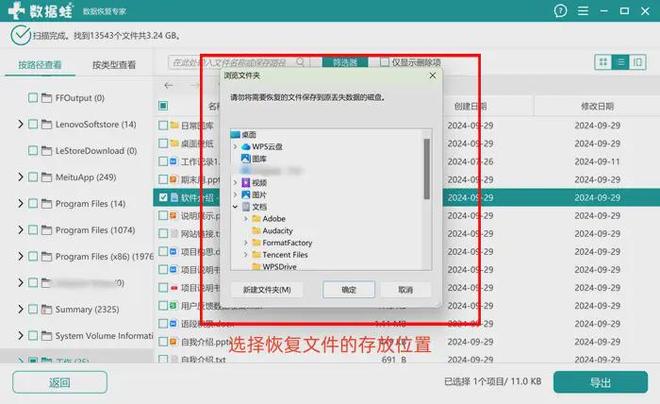Tick the MeituApp (249) checkbox
The image size is (660, 404).
pos(33,177)
